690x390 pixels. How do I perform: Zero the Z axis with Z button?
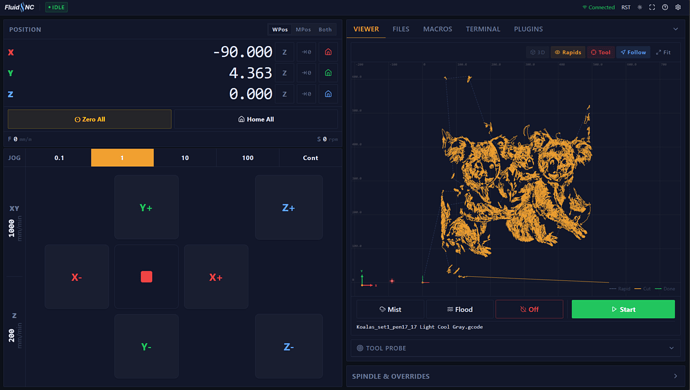(285, 94)
